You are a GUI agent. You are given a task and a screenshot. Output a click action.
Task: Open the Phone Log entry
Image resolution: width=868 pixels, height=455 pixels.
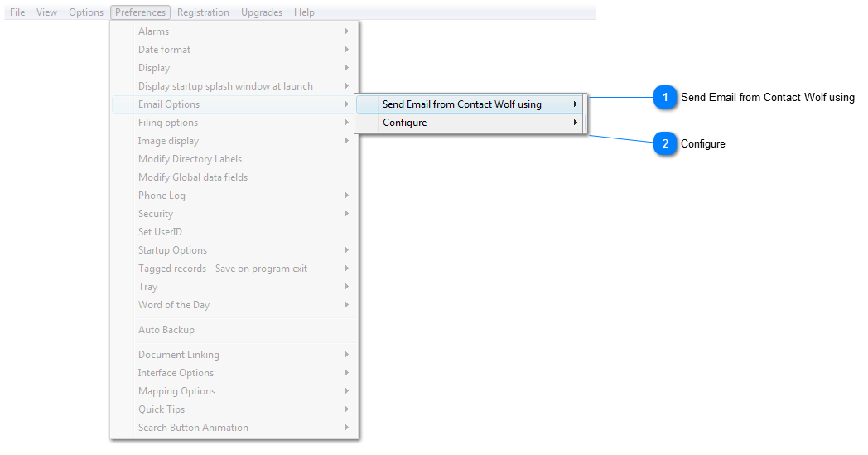(234, 196)
